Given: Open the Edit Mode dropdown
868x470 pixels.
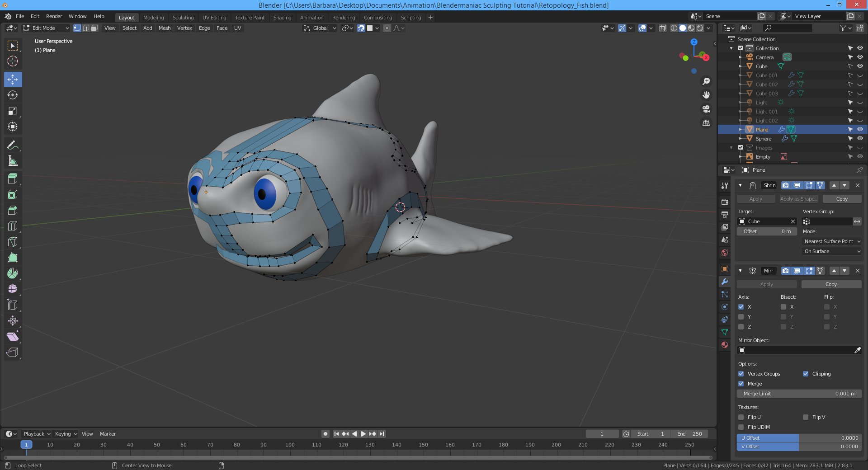Looking at the screenshot, I should (x=46, y=28).
